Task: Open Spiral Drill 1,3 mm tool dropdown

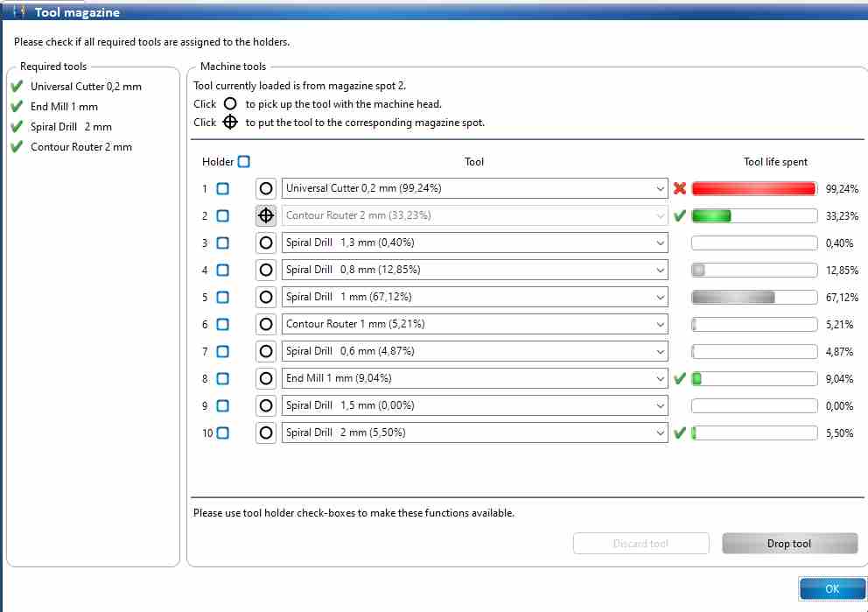Action: click(474, 243)
